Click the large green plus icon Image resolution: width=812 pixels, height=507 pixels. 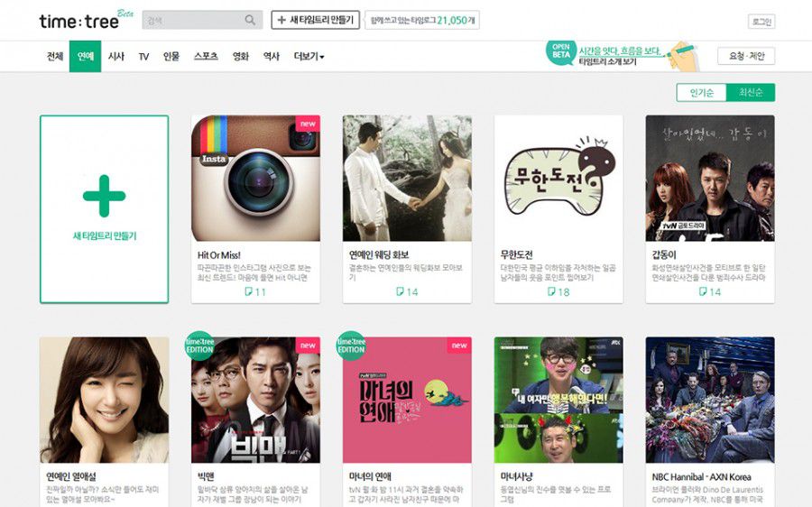pos(104,196)
